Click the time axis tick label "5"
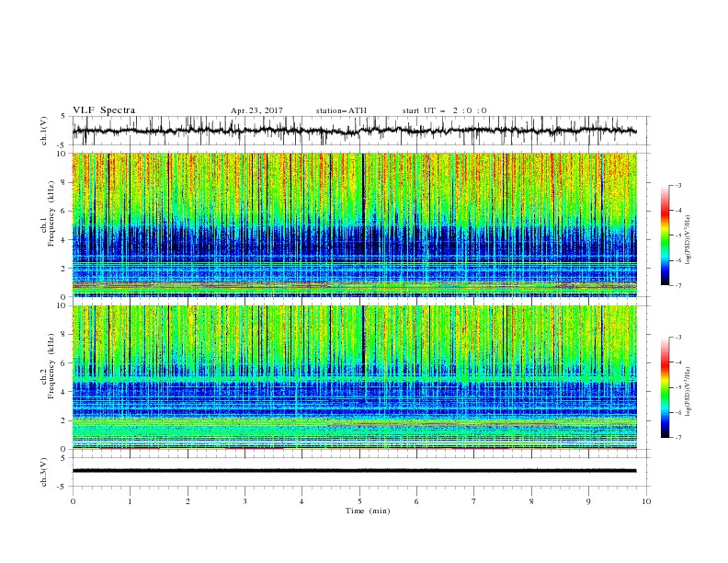Viewport: 728px width, 563px height. [359, 501]
